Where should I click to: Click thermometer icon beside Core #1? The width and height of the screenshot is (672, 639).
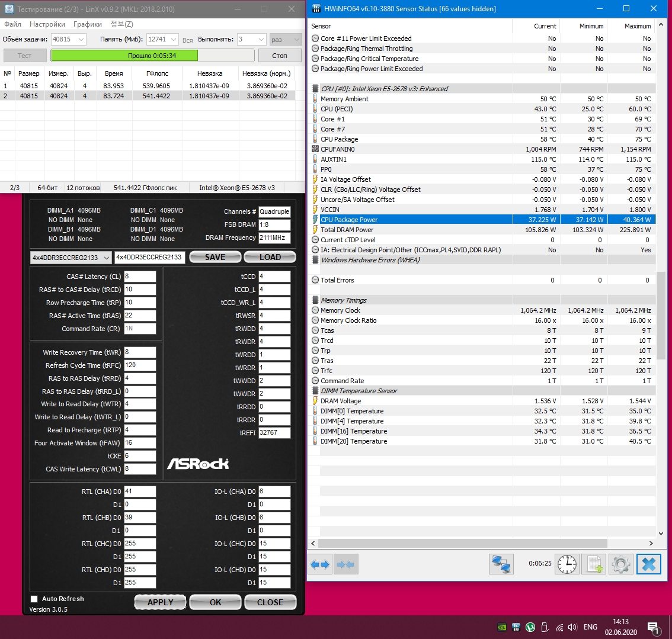(x=315, y=119)
